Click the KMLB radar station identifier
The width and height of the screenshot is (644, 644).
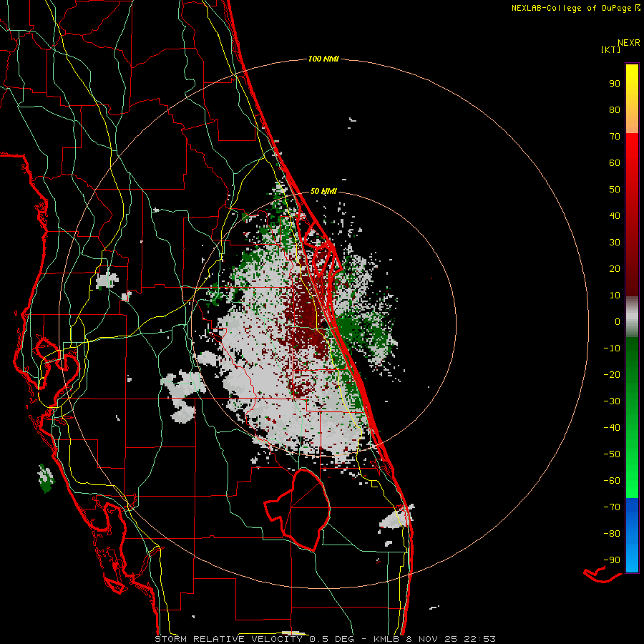(x=386, y=639)
